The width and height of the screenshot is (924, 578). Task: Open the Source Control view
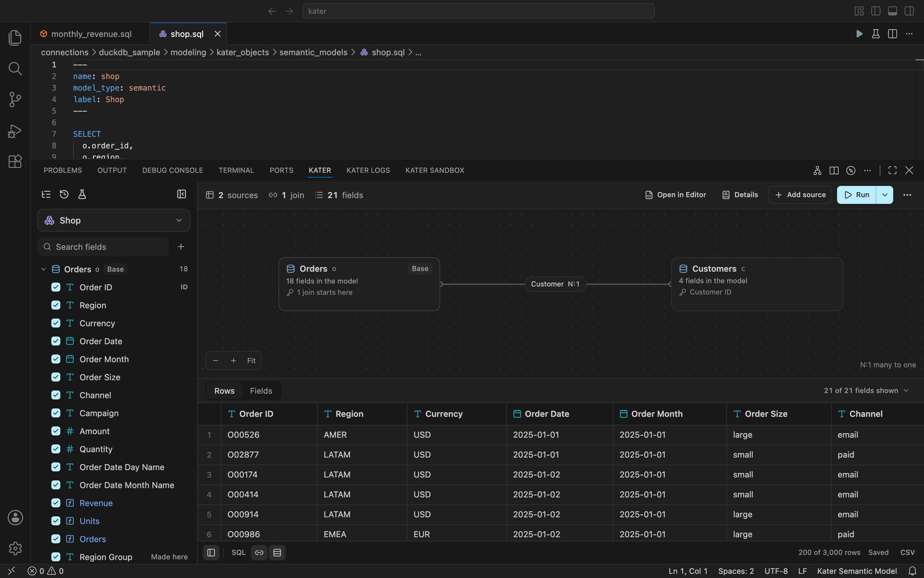(x=15, y=99)
